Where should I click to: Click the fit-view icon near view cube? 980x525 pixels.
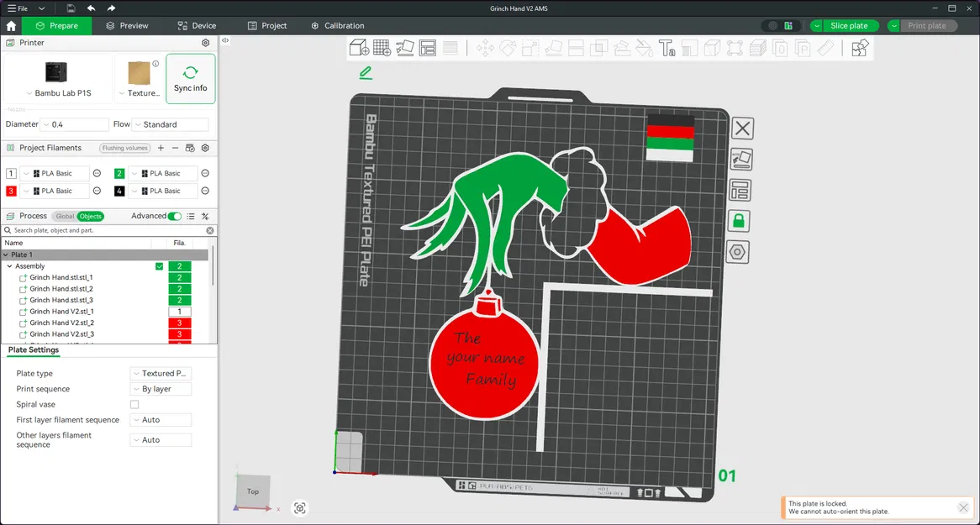click(x=299, y=508)
